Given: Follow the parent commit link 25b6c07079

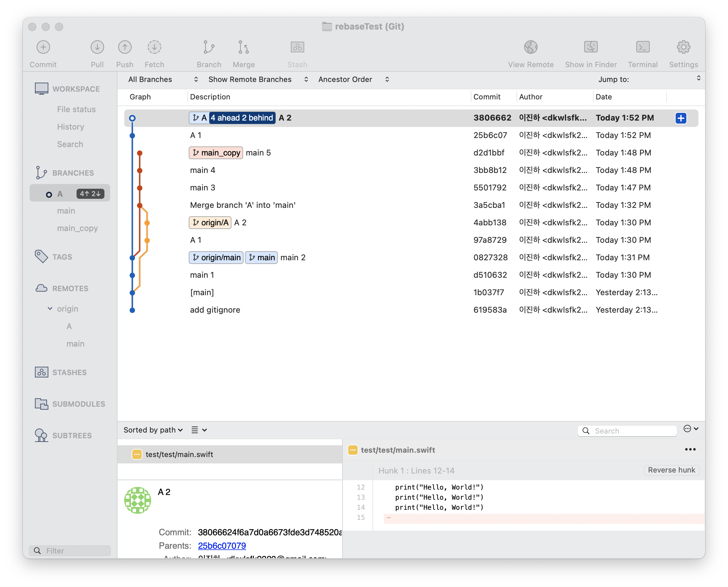Looking at the screenshot, I should (222, 546).
